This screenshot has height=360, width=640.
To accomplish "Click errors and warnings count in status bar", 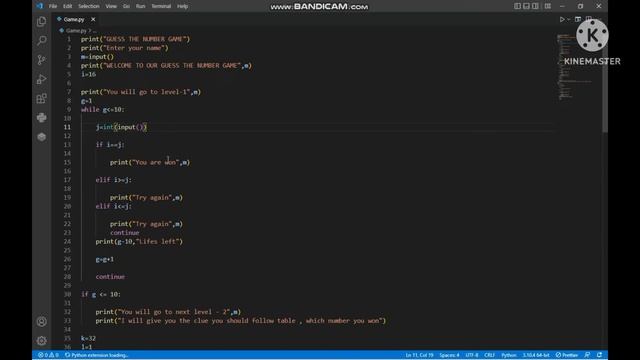I will click(48, 355).
